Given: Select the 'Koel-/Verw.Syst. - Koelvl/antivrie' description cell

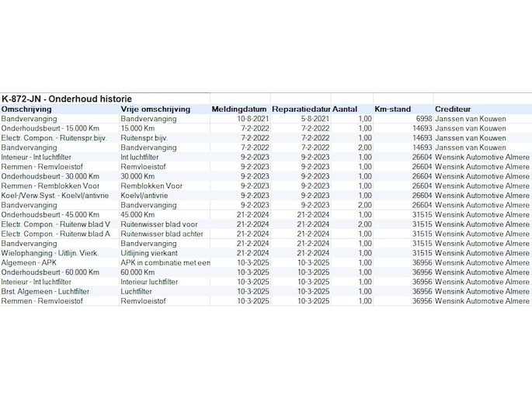Looking at the screenshot, I should point(56,196).
